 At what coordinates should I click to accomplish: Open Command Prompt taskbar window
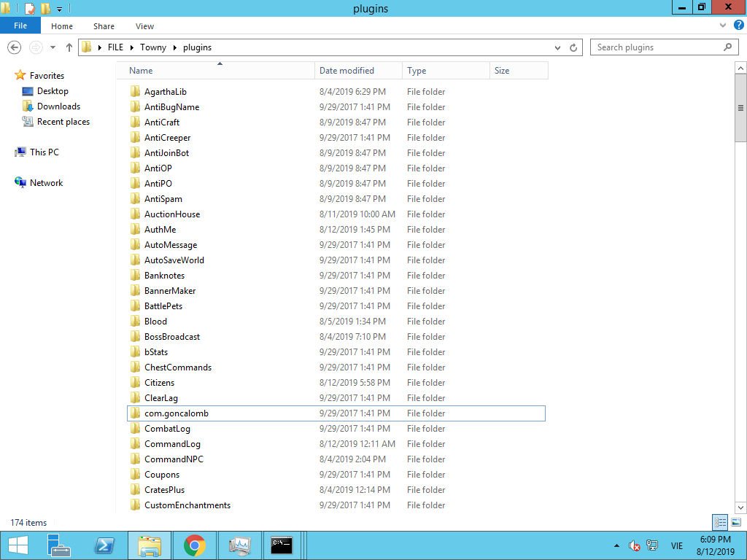281,545
